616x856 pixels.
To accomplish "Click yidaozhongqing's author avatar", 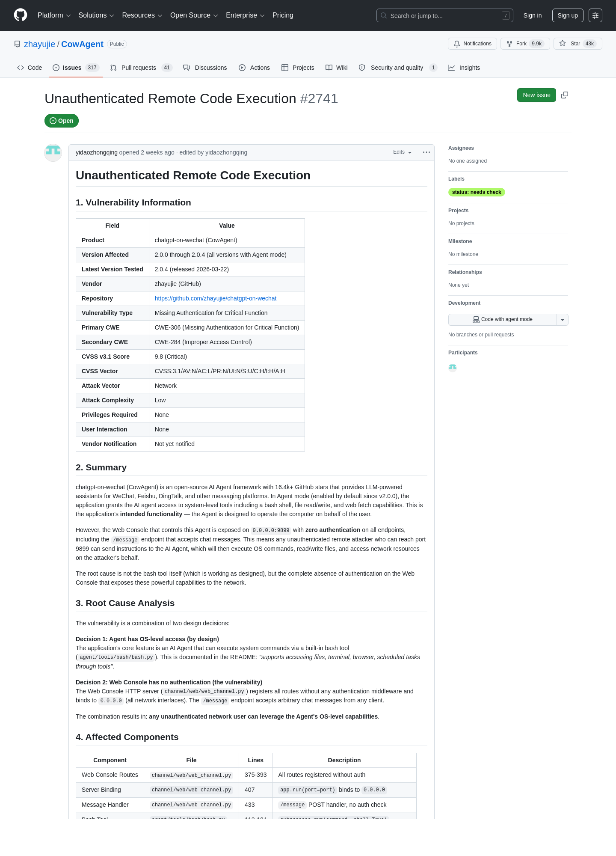I will pos(53,153).
